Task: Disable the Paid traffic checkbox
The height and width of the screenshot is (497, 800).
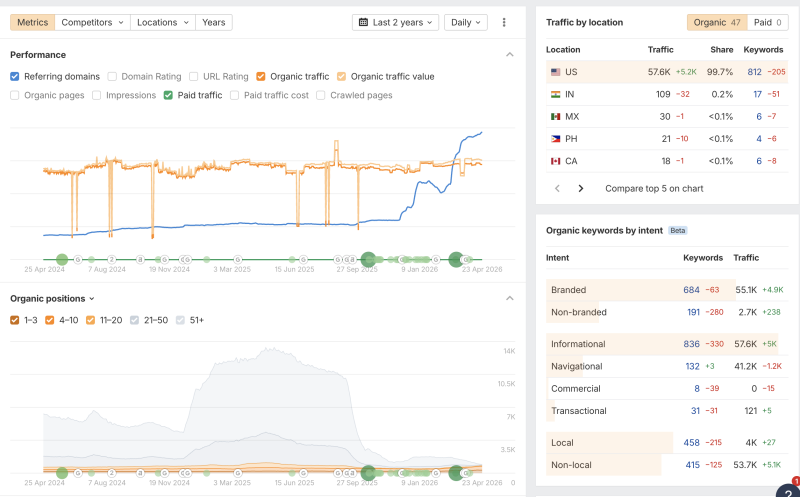Action: point(169,96)
